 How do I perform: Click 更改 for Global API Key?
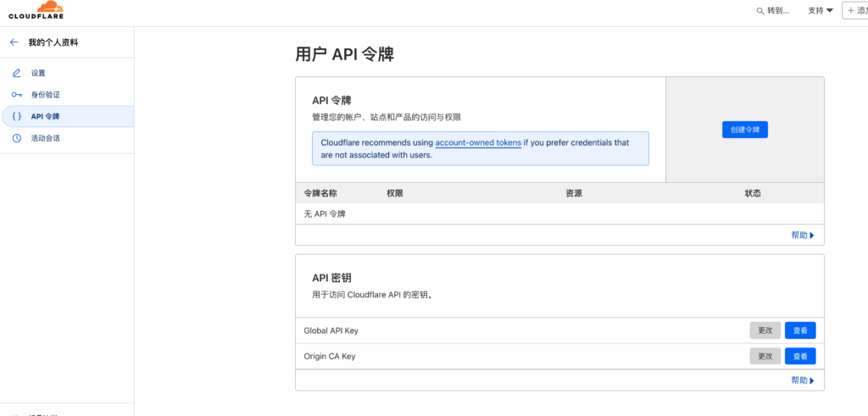[x=765, y=330]
